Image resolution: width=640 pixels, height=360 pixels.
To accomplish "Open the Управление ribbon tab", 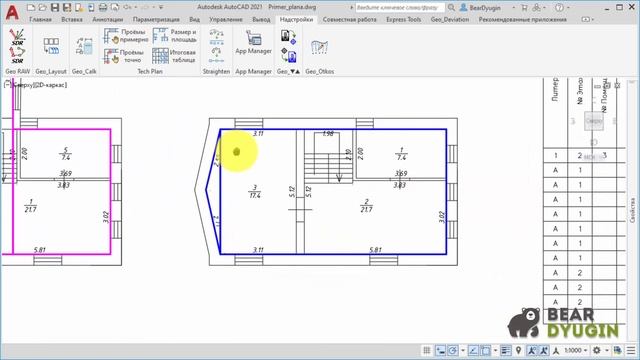I will coord(225,19).
